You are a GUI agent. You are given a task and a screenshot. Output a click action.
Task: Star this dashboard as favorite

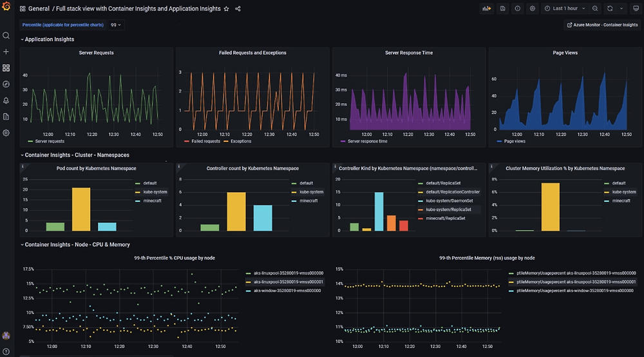(226, 8)
